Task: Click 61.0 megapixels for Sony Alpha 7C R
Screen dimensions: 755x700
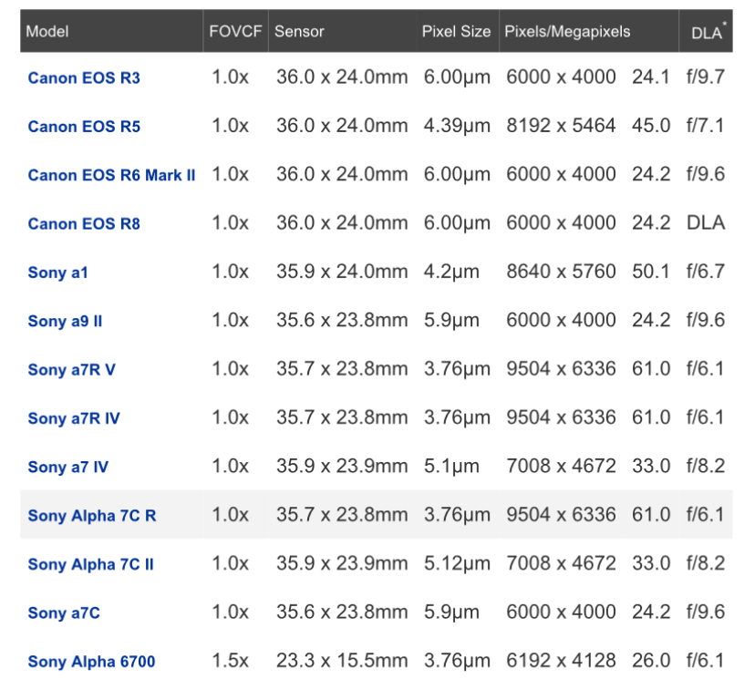Action: 651,515
